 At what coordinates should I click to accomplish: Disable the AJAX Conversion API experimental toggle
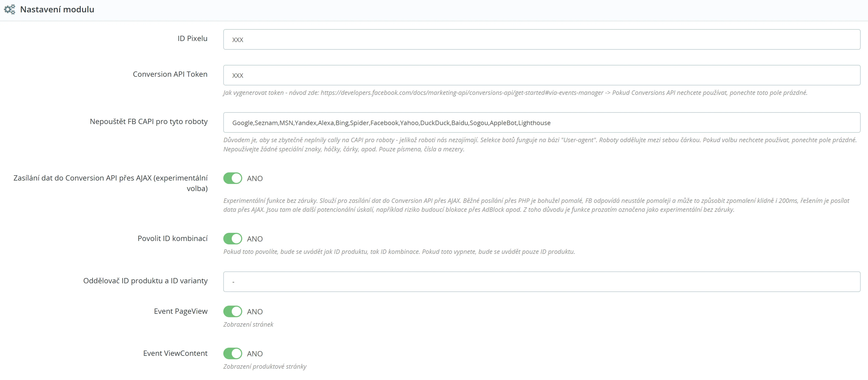(233, 178)
